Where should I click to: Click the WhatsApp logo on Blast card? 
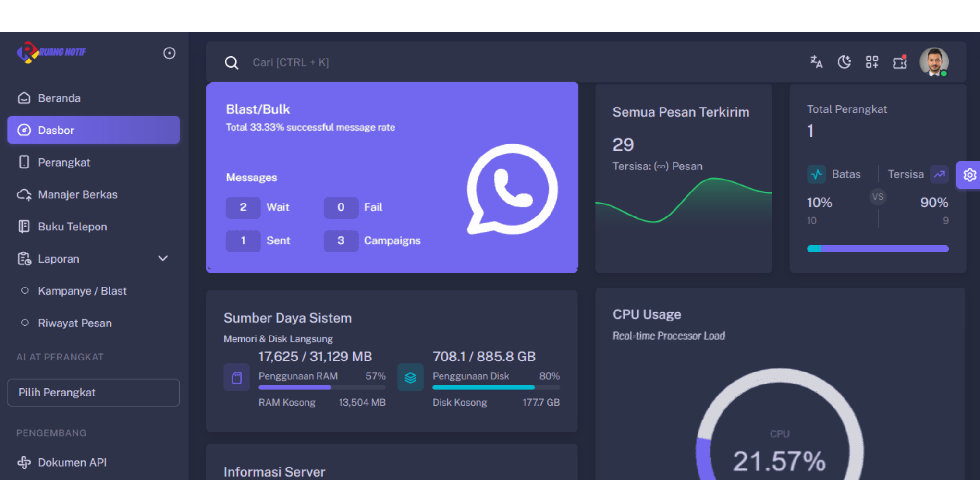(513, 189)
